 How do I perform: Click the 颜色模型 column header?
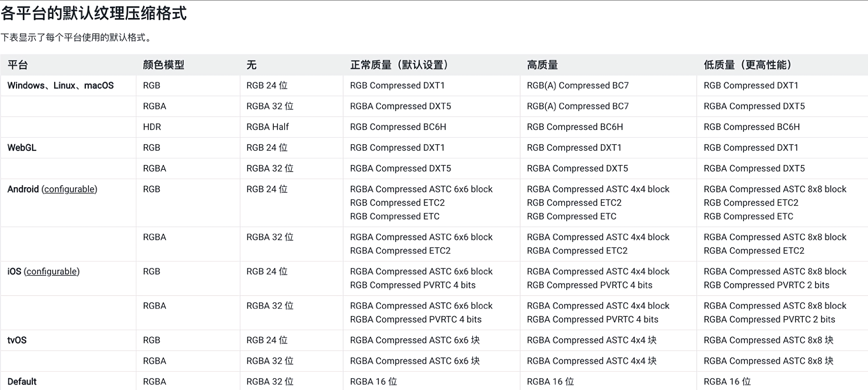pos(163,65)
